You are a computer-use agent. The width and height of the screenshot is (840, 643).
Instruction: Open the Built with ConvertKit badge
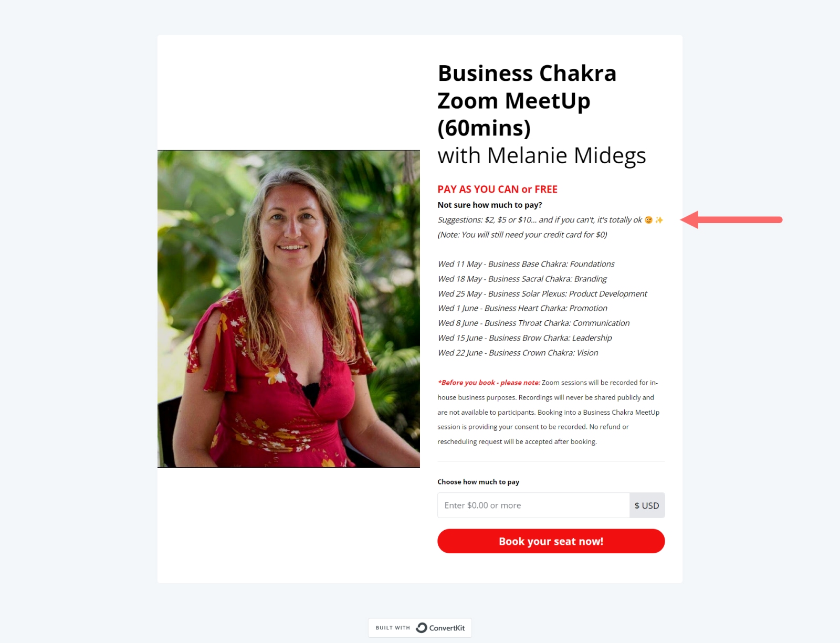tap(420, 628)
